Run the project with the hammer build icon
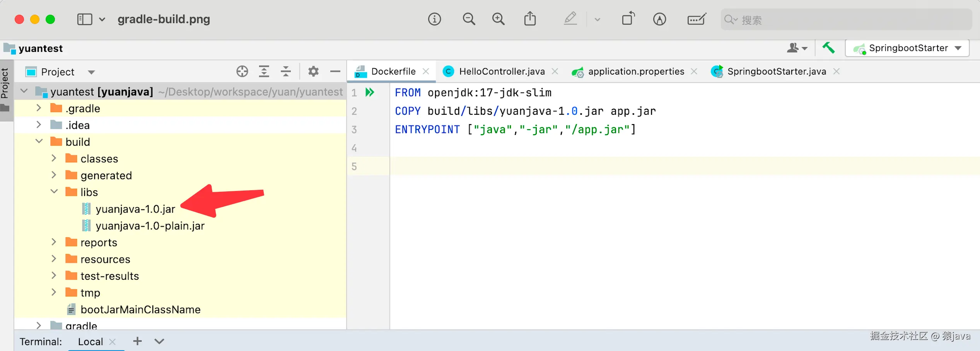Viewport: 980px width, 351px height. pyautogui.click(x=828, y=48)
